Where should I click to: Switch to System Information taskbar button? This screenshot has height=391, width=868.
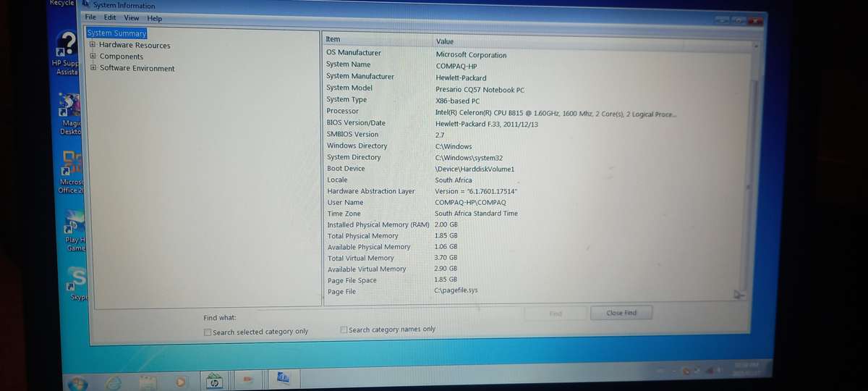[x=283, y=377]
